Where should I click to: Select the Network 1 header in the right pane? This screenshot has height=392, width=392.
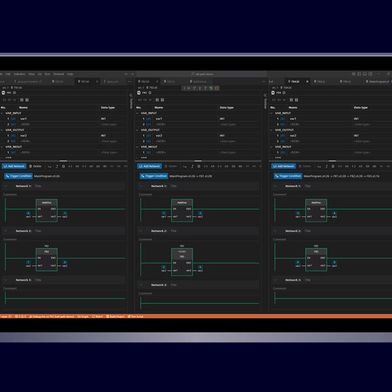[x=331, y=186]
